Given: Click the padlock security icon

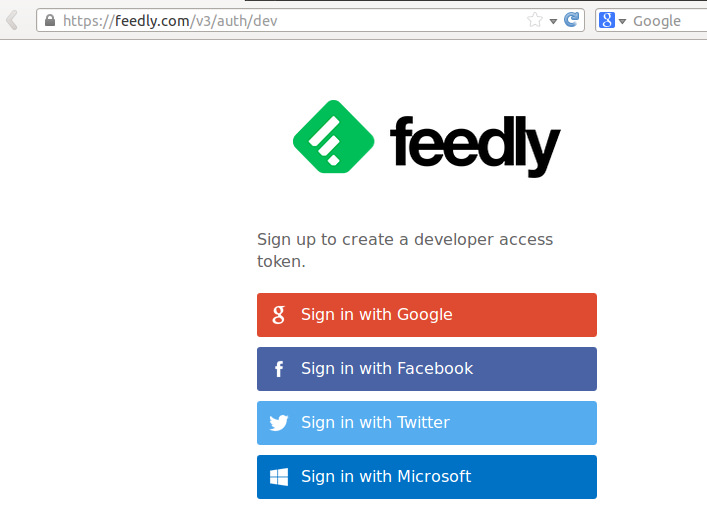Looking at the screenshot, I should [x=50, y=20].
